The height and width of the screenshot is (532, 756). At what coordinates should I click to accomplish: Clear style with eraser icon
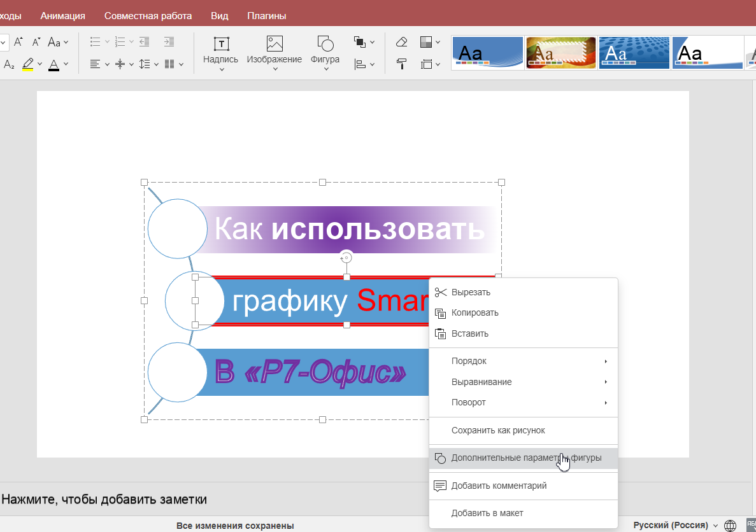[402, 42]
